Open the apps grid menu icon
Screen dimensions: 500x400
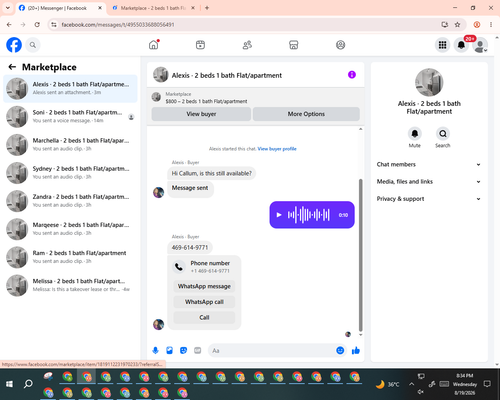442,45
